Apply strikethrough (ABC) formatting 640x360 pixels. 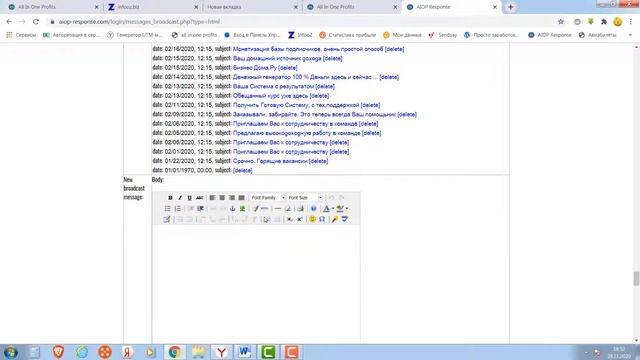pyautogui.click(x=199, y=198)
